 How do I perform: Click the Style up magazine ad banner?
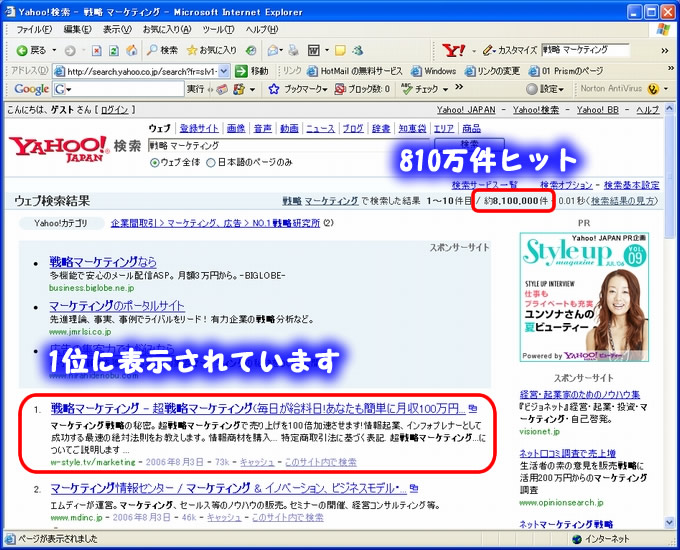point(584,297)
